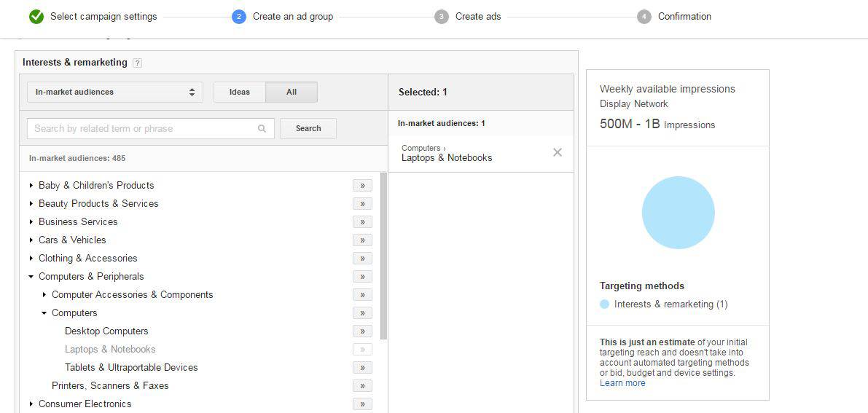The image size is (868, 413).
Task: Add Clothing & Accessories via » button
Action: (362, 259)
